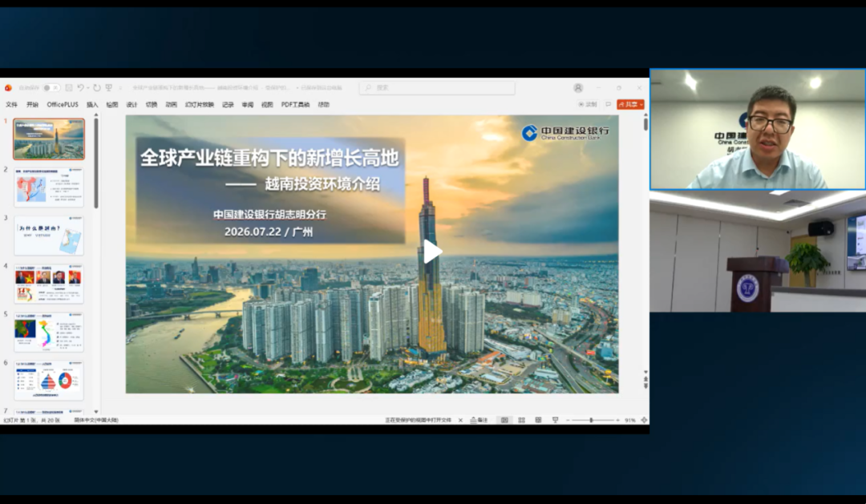Open the 帮助 help tab
The width and height of the screenshot is (866, 504).
(x=324, y=104)
